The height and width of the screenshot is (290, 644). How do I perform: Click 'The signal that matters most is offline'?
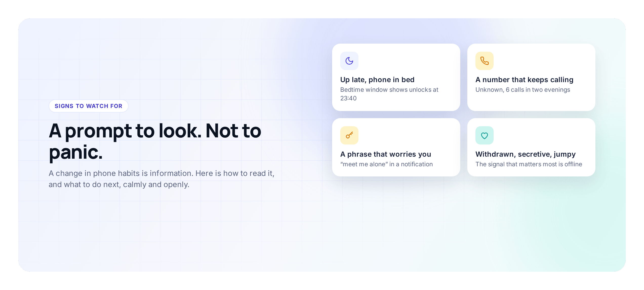529,164
